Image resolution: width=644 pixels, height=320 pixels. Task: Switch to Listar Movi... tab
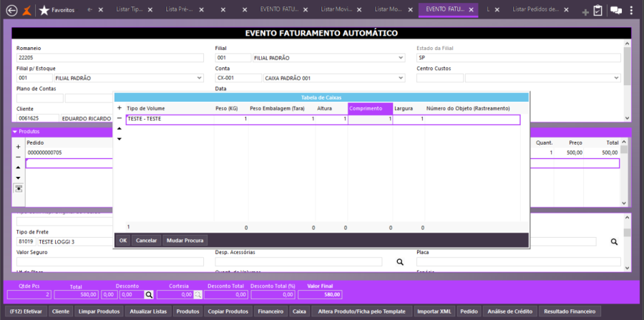click(336, 10)
